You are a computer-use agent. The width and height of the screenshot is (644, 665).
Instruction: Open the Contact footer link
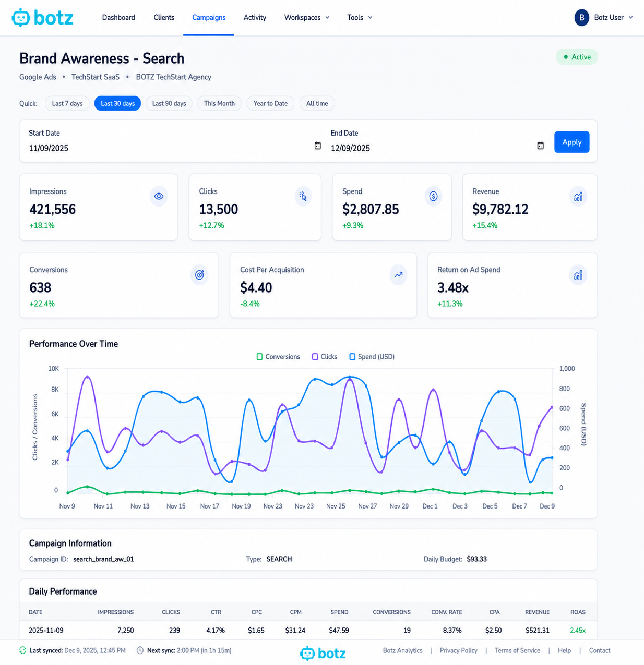pos(600,650)
